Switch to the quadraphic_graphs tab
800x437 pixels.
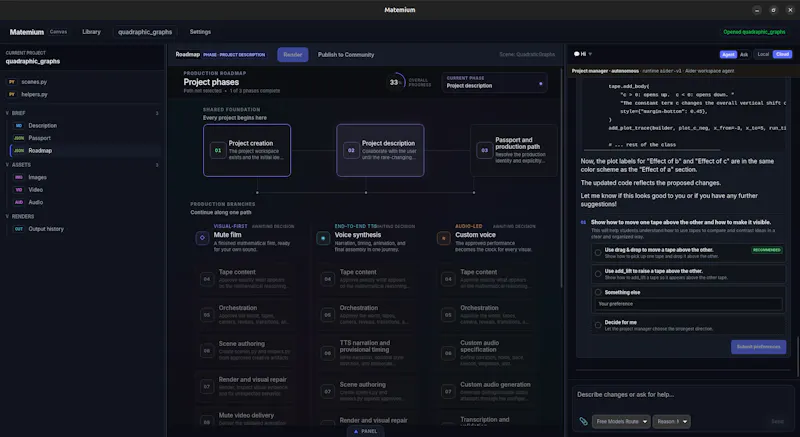(145, 32)
